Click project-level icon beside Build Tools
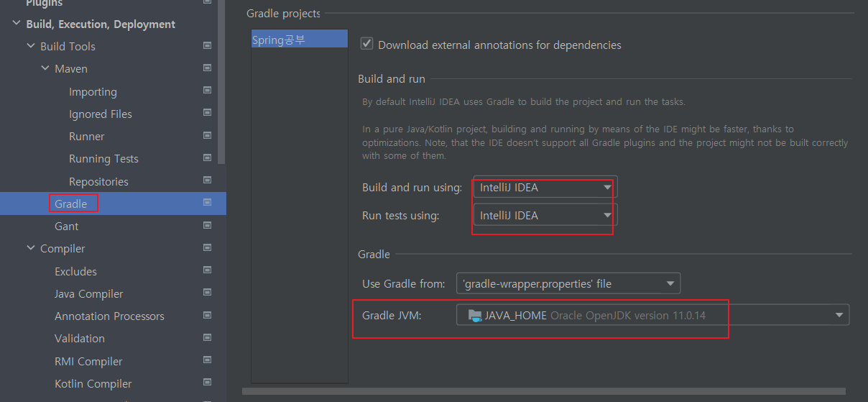This screenshot has width=868, height=402. tap(207, 45)
